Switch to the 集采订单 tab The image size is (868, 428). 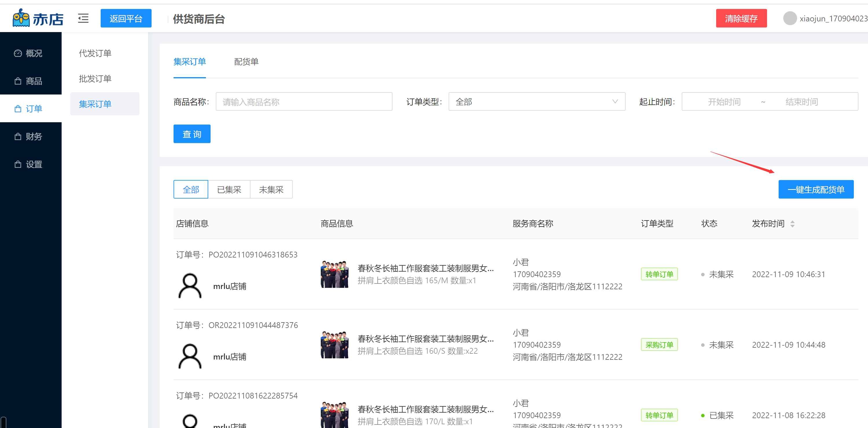[x=189, y=62]
